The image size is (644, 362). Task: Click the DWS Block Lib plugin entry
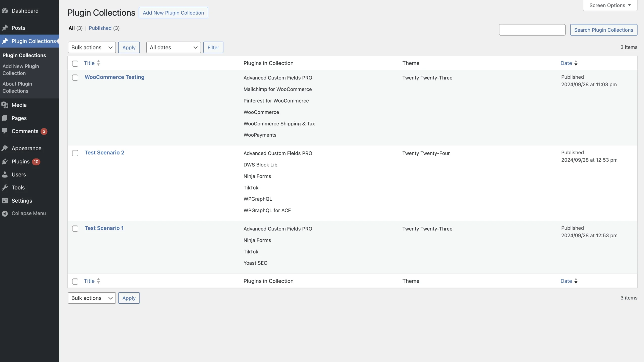tap(260, 165)
